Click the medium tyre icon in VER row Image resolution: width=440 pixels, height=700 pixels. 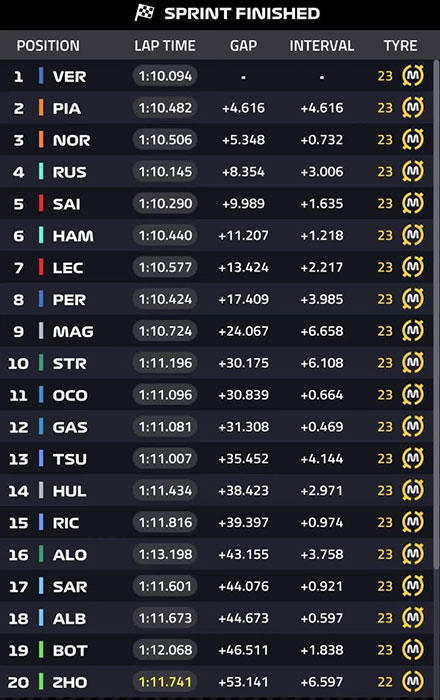(x=413, y=75)
